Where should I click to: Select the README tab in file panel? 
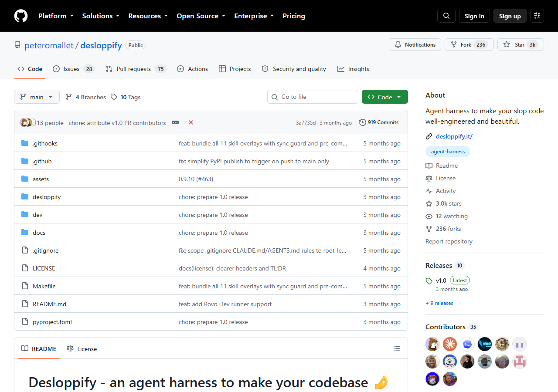39,348
